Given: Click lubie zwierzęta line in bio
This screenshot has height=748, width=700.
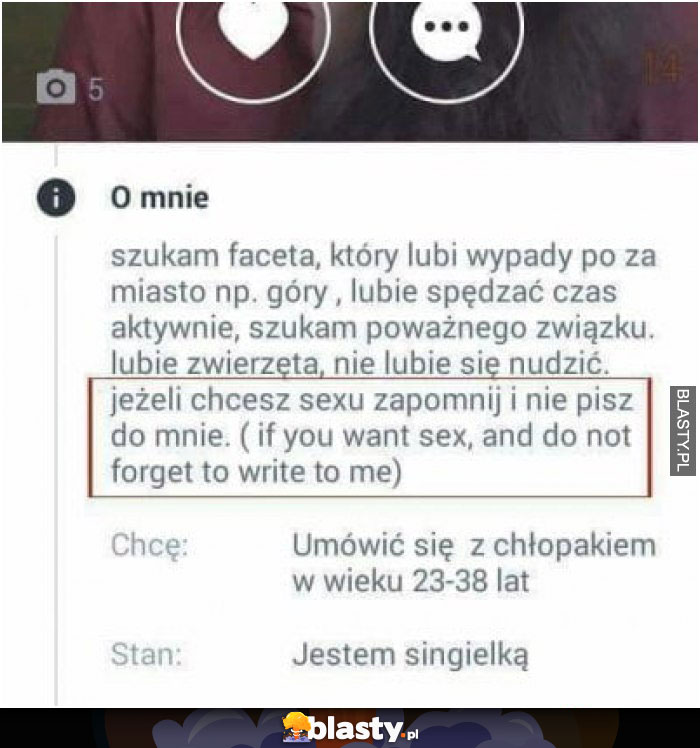Looking at the screenshot, I should tap(360, 364).
